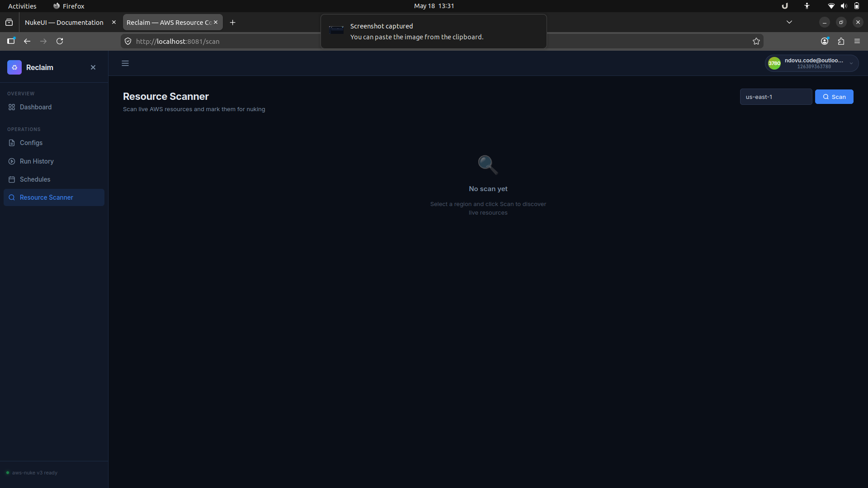
Task: Close the Reclaim sidebar with X
Action: 93,67
